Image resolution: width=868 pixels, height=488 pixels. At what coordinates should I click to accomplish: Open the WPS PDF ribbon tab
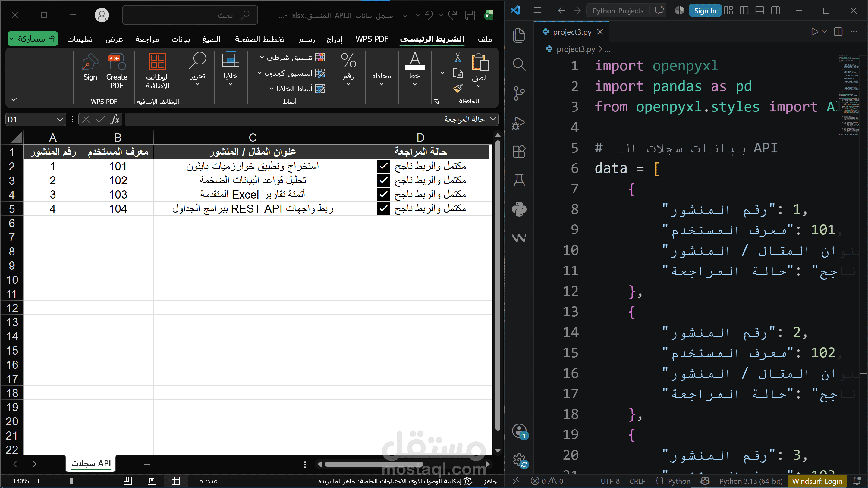[372, 39]
